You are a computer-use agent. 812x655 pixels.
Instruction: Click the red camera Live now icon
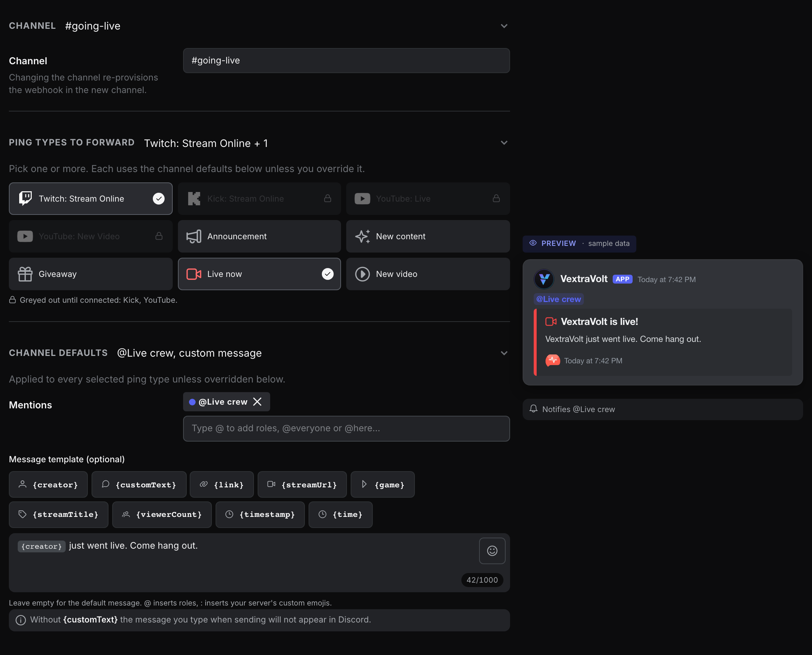click(194, 274)
